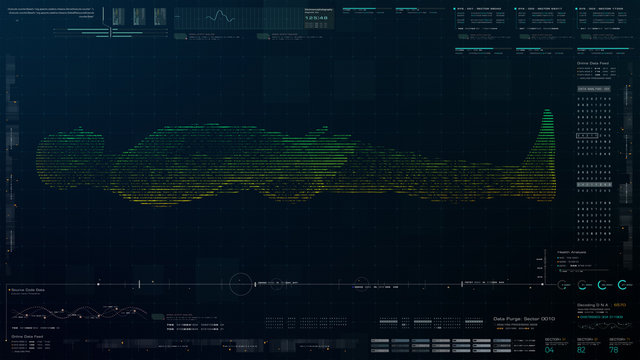Image resolution: width=640 pixels, height=360 pixels.
Task: Click the cyan progress bar under third sector panel
Action: tap(603, 49)
